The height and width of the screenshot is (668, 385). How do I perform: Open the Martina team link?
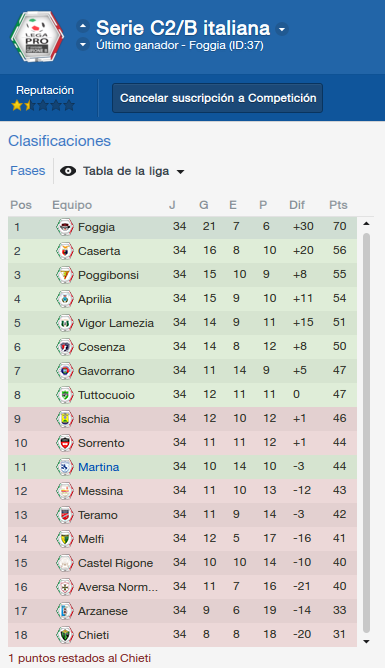point(98,467)
